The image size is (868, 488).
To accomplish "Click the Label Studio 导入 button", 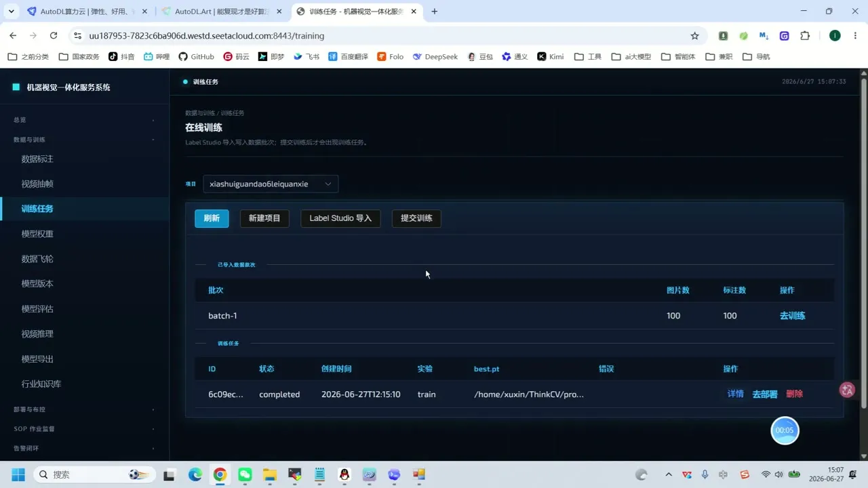I will point(340,218).
